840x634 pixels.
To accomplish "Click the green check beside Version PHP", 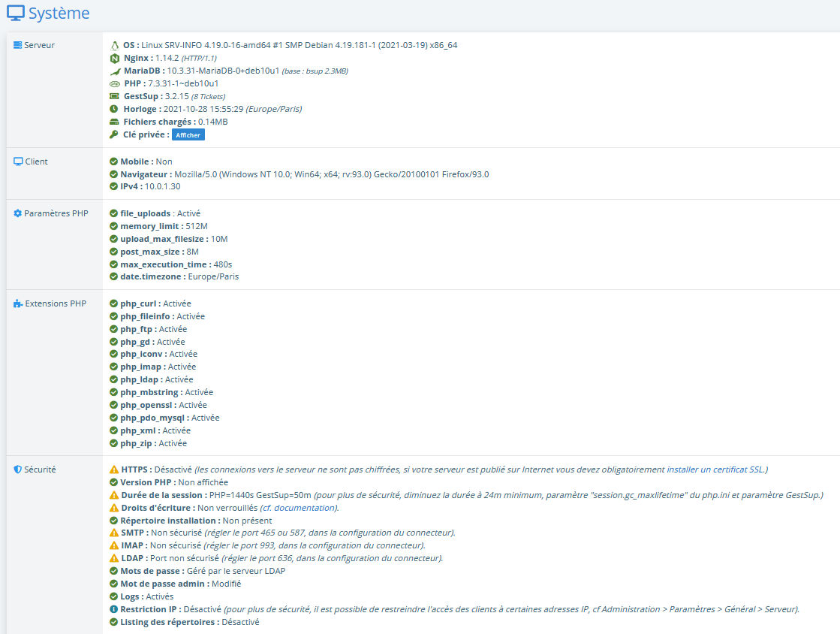I will [113, 482].
